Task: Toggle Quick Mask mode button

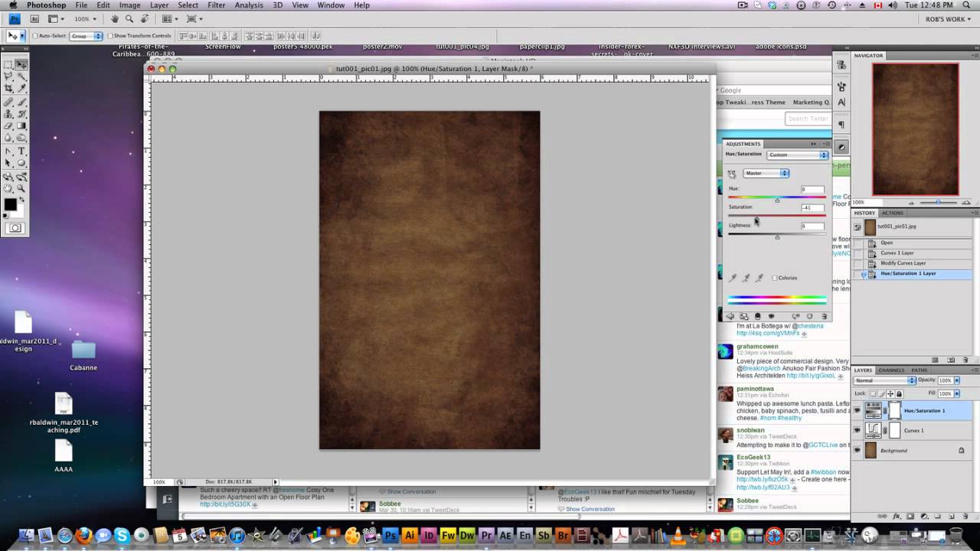Action: [15, 228]
